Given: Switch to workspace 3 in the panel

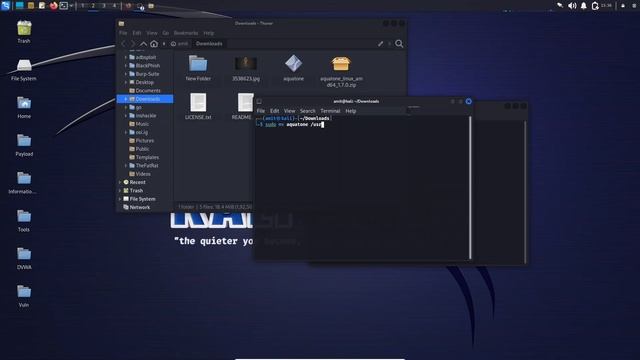Looking at the screenshot, I should point(104,6).
